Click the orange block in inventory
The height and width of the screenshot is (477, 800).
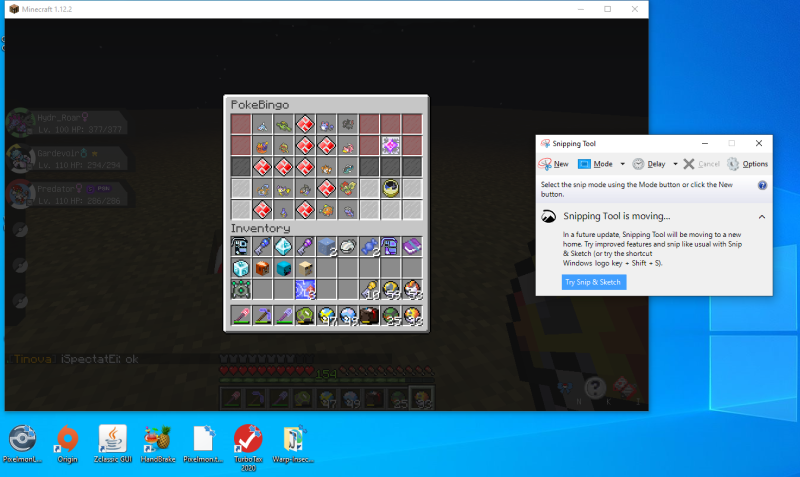coord(264,268)
